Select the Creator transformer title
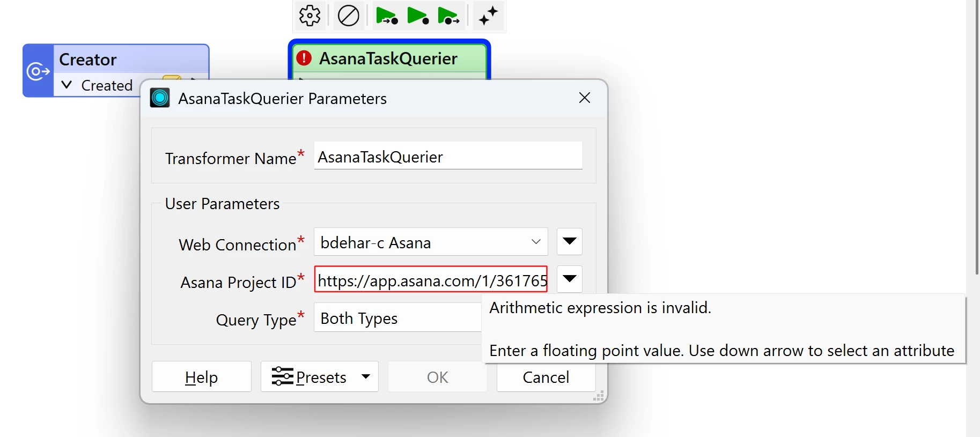Screen dimensions: 980x437 click(x=88, y=60)
